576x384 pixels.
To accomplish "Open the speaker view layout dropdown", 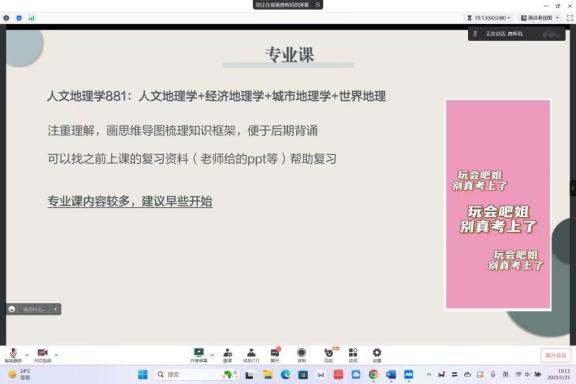I will tap(540, 18).
